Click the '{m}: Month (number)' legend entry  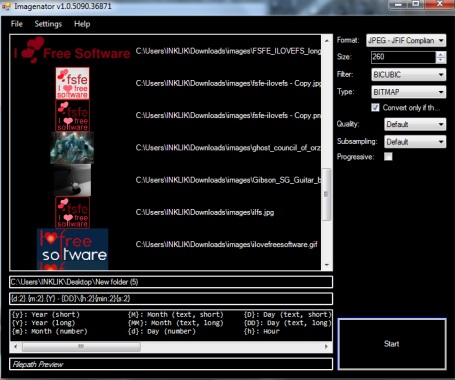coord(50,331)
